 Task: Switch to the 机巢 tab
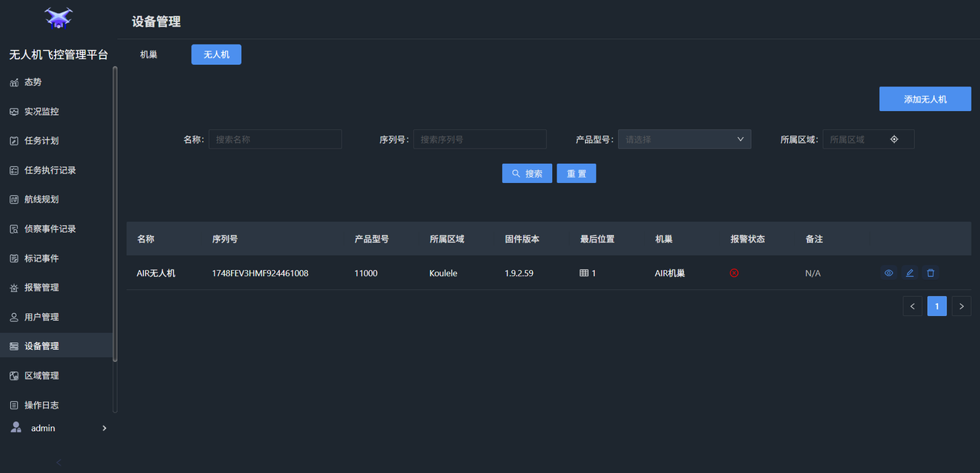click(x=149, y=54)
